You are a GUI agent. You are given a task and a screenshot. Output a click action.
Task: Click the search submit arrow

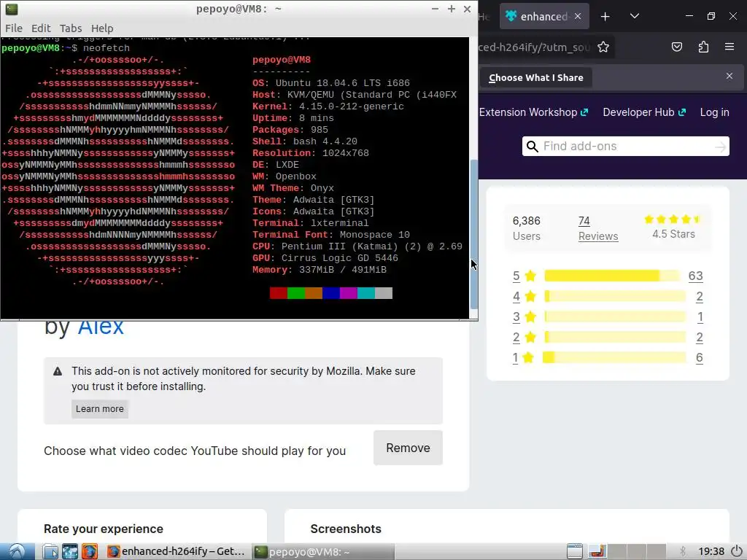[x=721, y=147]
